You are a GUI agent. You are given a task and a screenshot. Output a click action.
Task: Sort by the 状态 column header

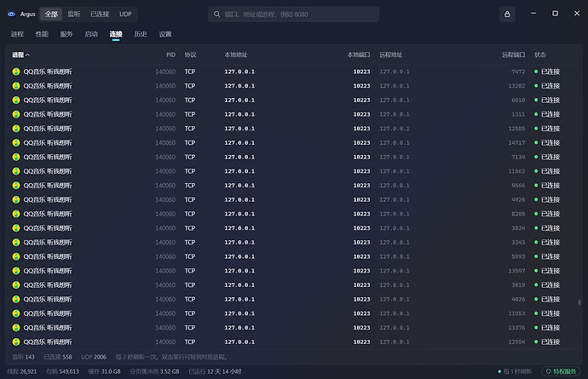tap(540, 55)
